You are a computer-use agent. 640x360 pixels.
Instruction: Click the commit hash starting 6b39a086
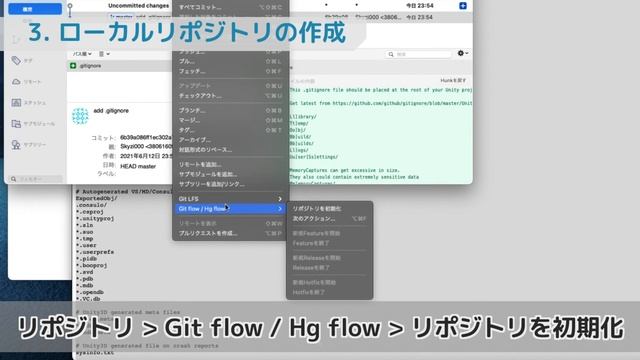click(x=146, y=138)
